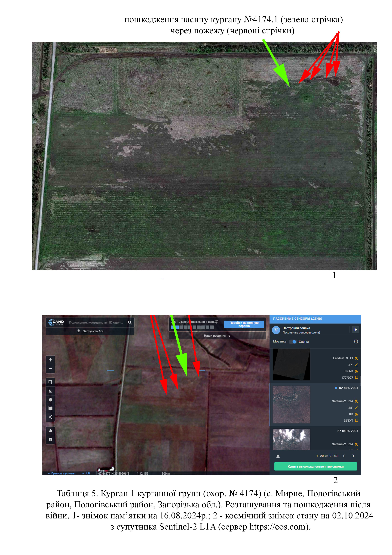
Task: Click the zoom in plus button
Action: [x=50, y=360]
